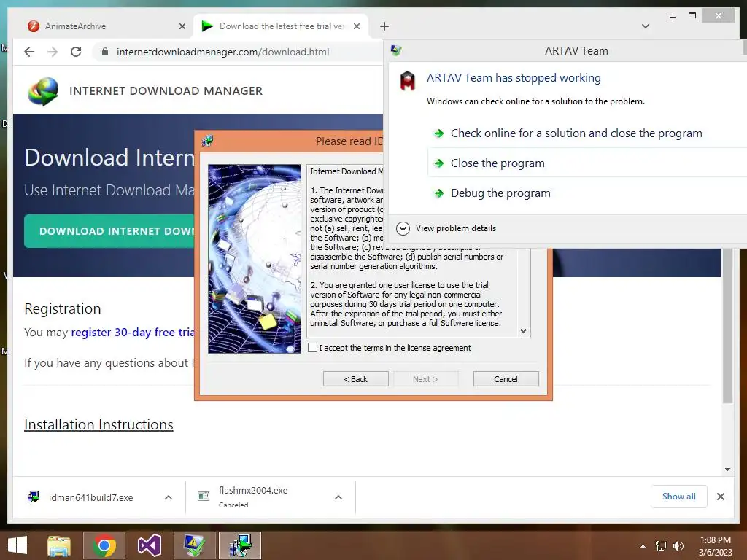
Task: Go back in the browser
Action: tap(29, 52)
